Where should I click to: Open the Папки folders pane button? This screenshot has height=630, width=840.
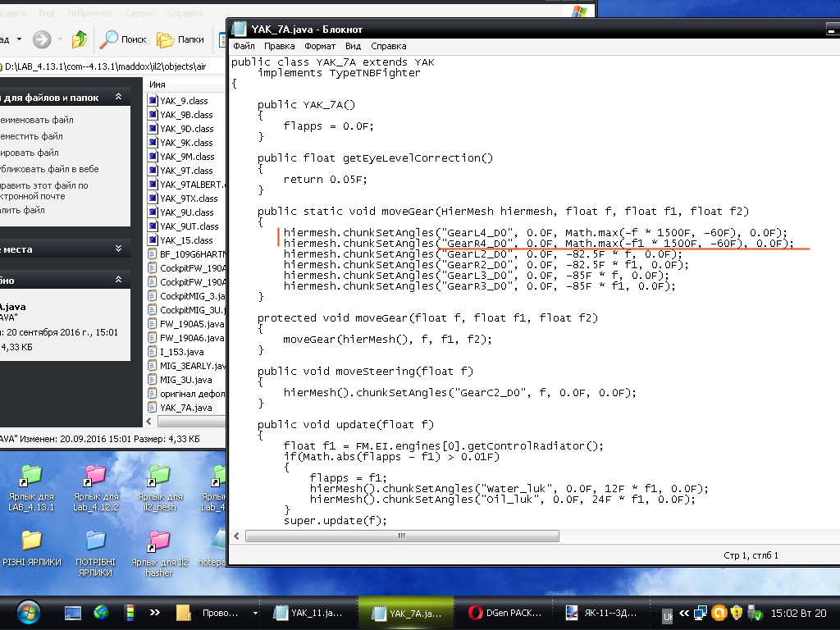pos(165,39)
